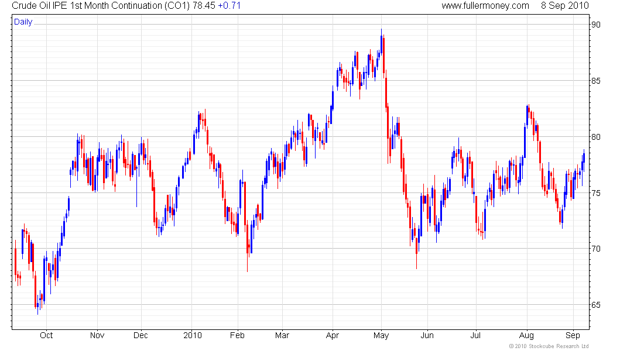The height and width of the screenshot is (351, 644).
Task: Click the Feb label on time axis
Action: [x=237, y=335]
